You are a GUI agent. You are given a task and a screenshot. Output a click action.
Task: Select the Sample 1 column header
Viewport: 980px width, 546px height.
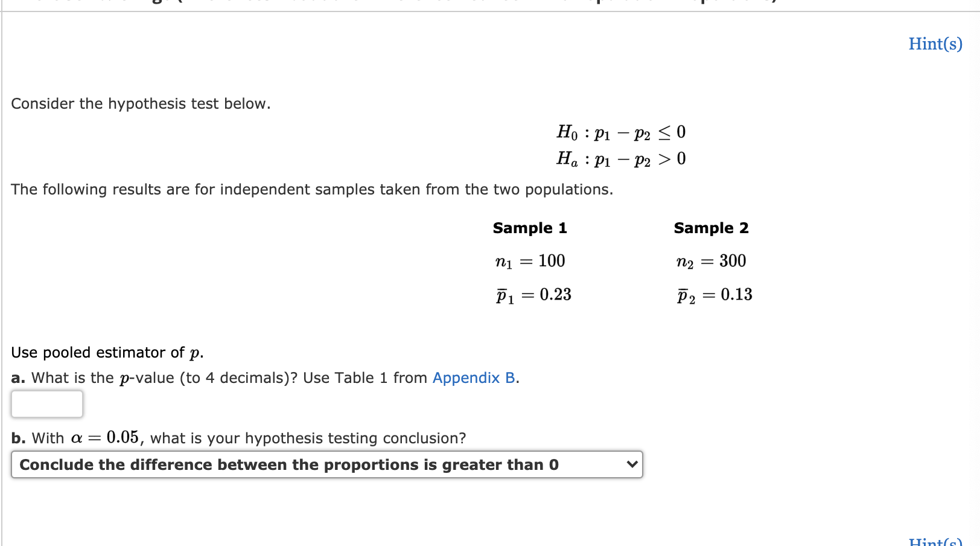coord(529,228)
